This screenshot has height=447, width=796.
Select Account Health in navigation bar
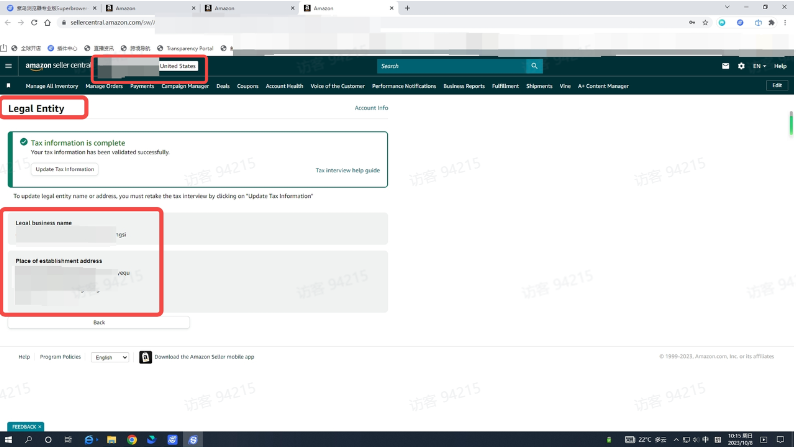[284, 86]
